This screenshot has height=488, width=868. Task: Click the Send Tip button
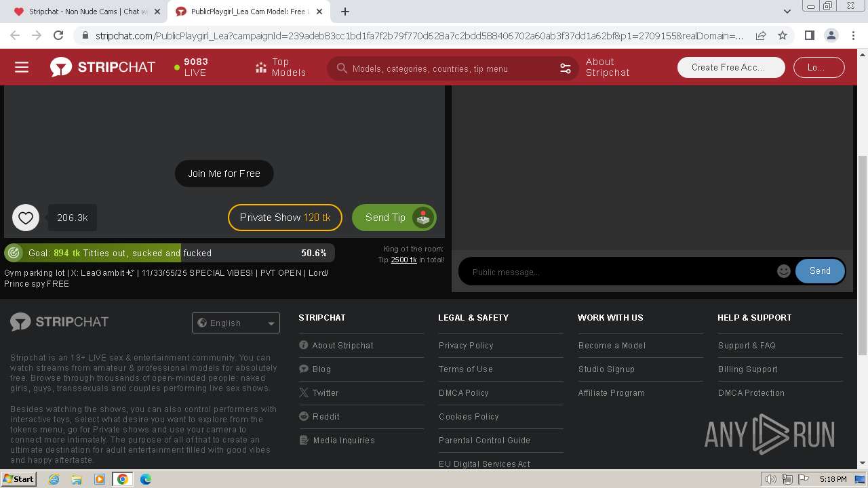coord(394,218)
